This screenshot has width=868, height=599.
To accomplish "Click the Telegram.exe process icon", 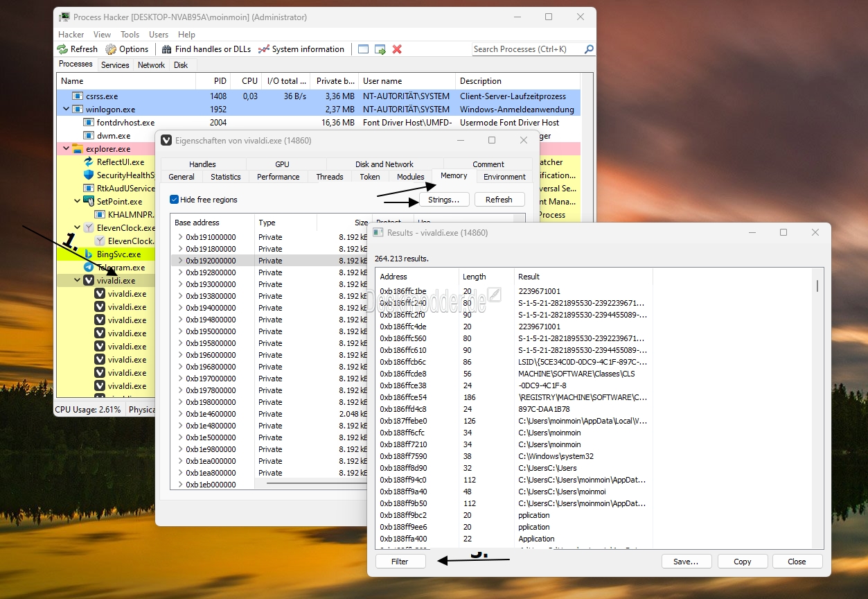I will (x=89, y=268).
